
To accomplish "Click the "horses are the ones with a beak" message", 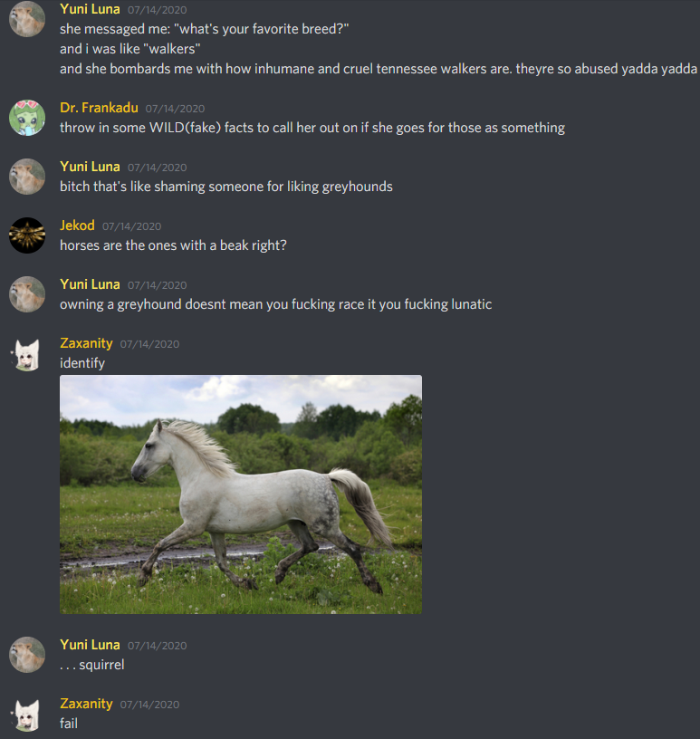I will click(173, 245).
